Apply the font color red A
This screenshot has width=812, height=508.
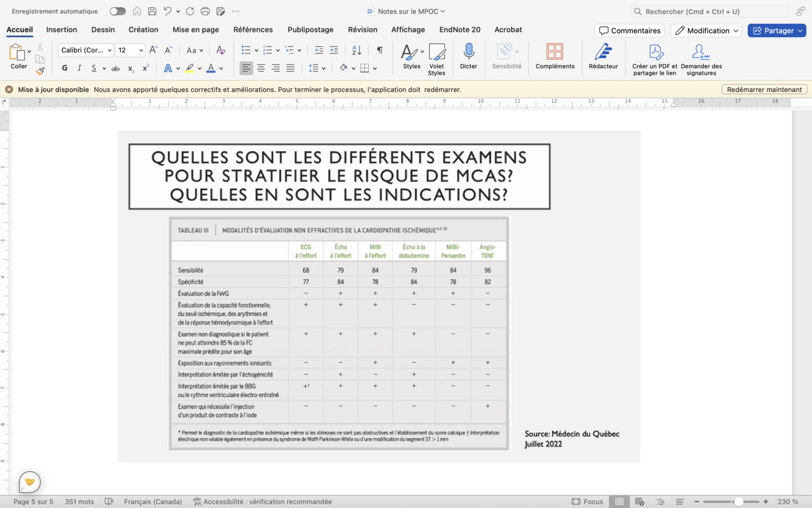point(211,68)
